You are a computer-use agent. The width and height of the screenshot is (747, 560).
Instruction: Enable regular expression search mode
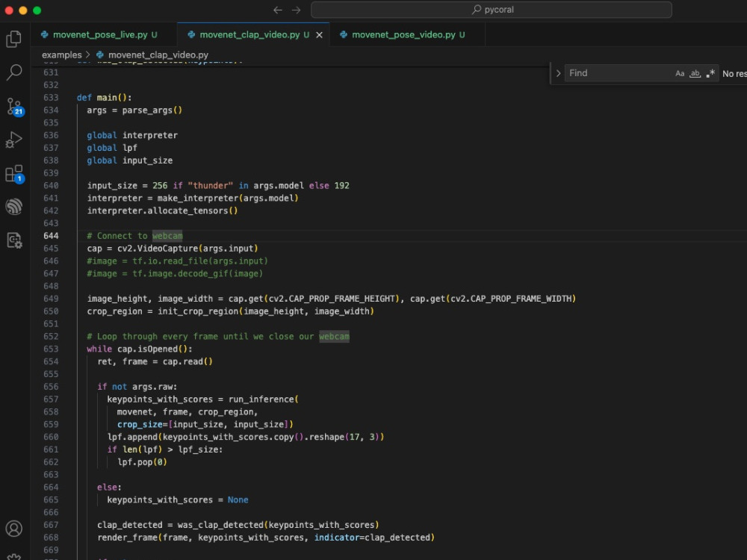(709, 73)
